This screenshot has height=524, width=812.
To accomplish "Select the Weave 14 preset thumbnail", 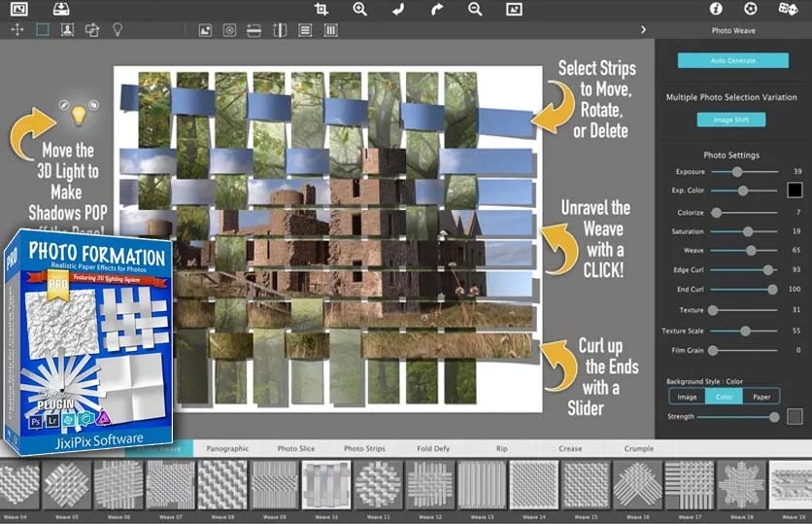I will 534,485.
